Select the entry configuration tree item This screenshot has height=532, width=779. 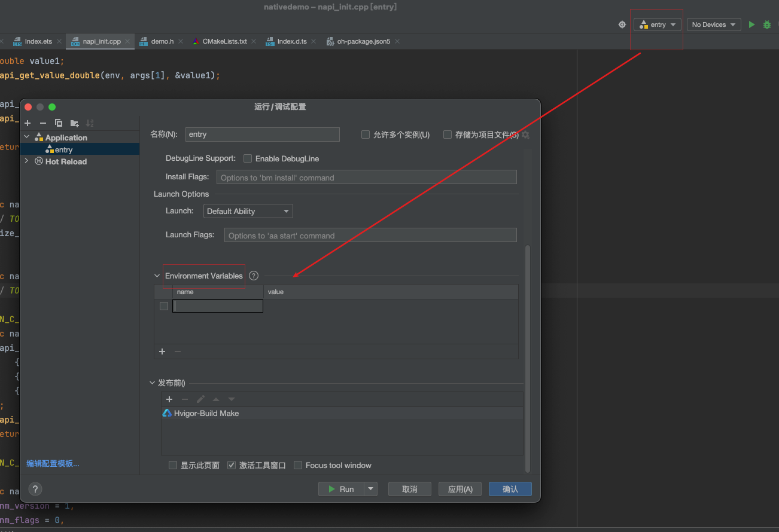tap(80, 149)
